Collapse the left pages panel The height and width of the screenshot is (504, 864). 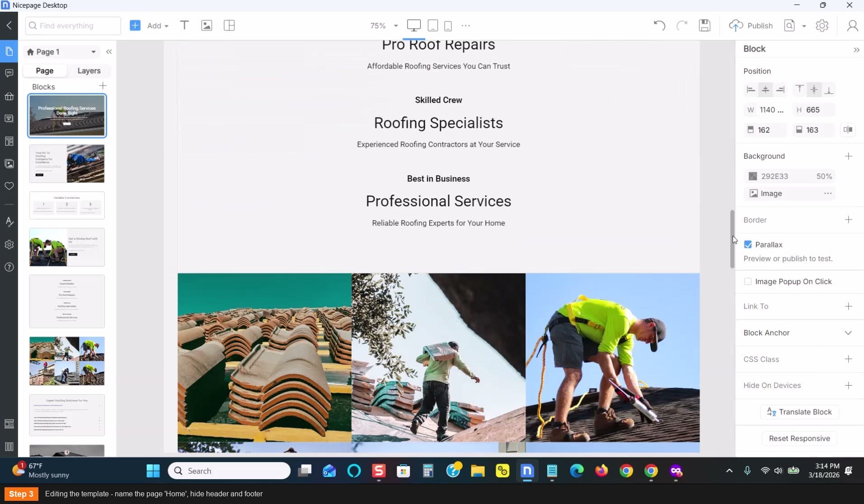pyautogui.click(x=109, y=52)
